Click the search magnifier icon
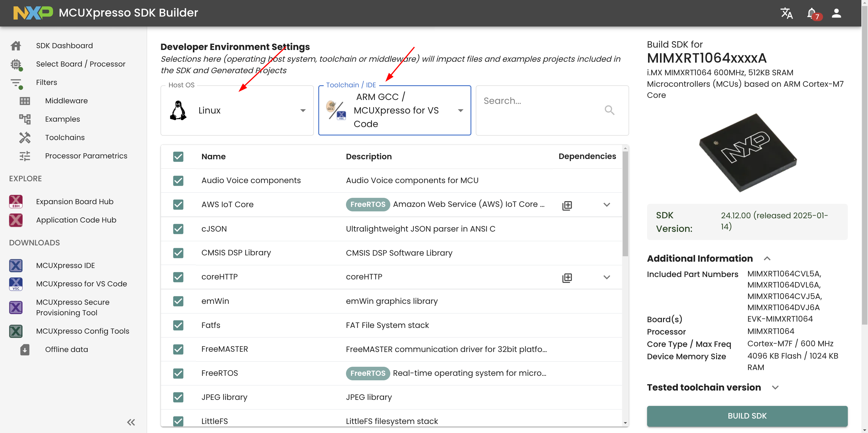 pyautogui.click(x=609, y=110)
